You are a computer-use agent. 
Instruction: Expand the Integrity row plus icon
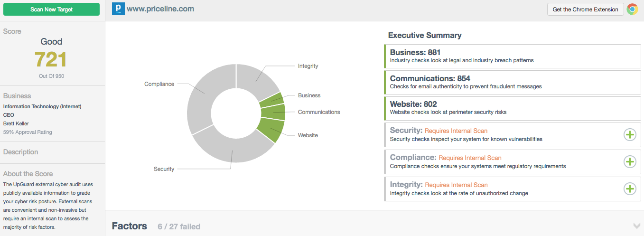point(629,189)
